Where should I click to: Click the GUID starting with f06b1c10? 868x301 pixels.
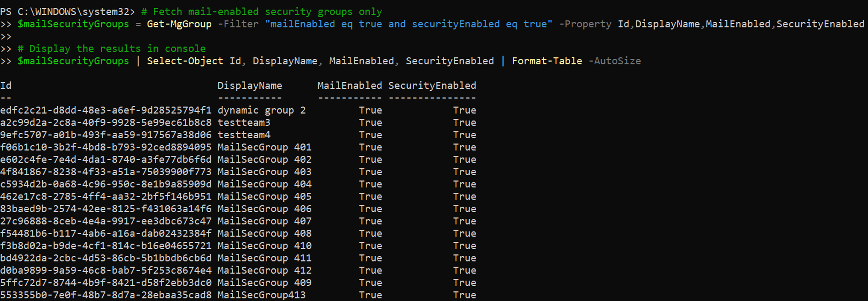(106, 147)
